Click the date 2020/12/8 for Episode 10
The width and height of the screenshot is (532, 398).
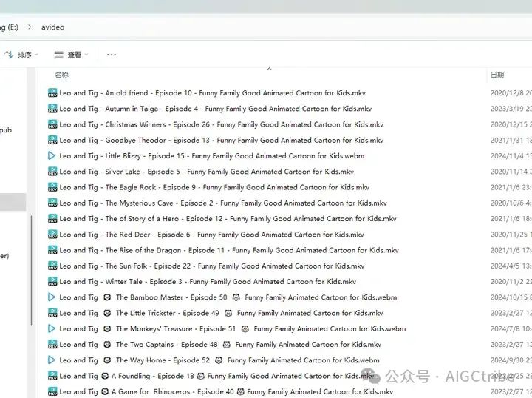point(511,92)
